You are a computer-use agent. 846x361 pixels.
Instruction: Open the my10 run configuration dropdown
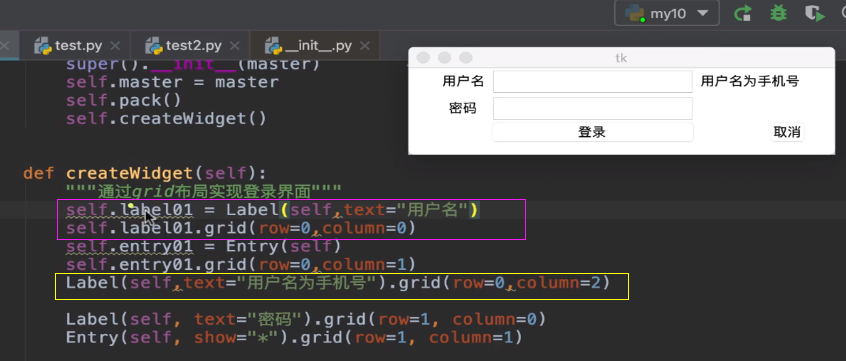tap(667, 13)
